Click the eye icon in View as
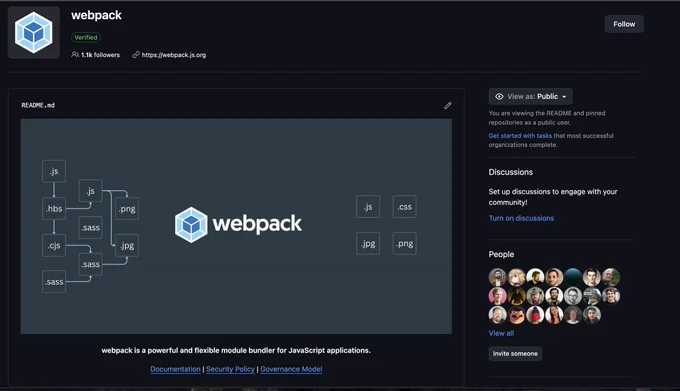This screenshot has height=391, width=680. pyautogui.click(x=499, y=96)
